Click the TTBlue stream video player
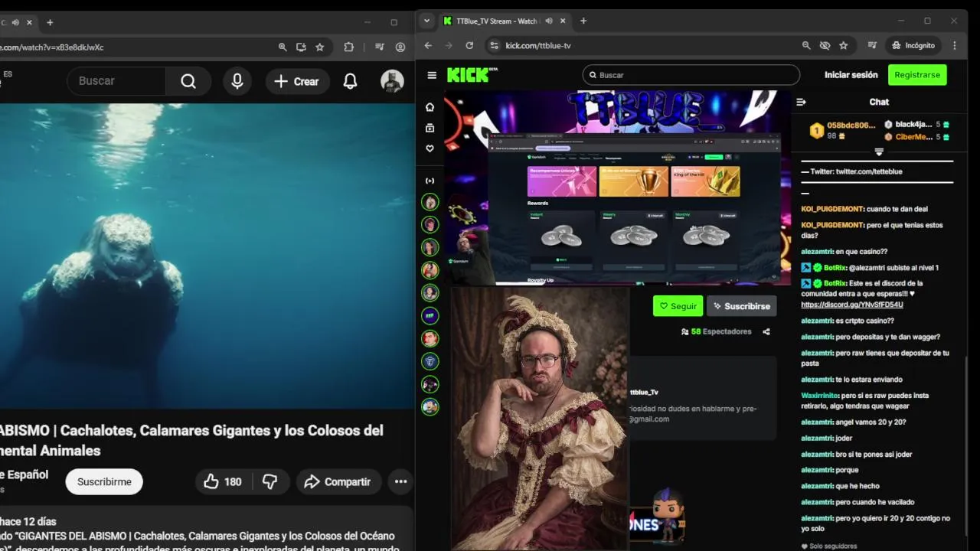 618,187
